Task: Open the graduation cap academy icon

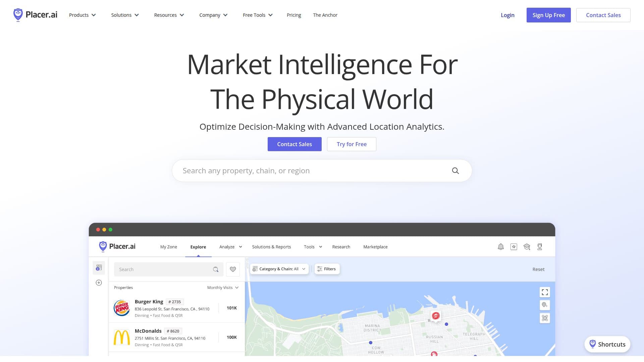Action: [527, 247]
